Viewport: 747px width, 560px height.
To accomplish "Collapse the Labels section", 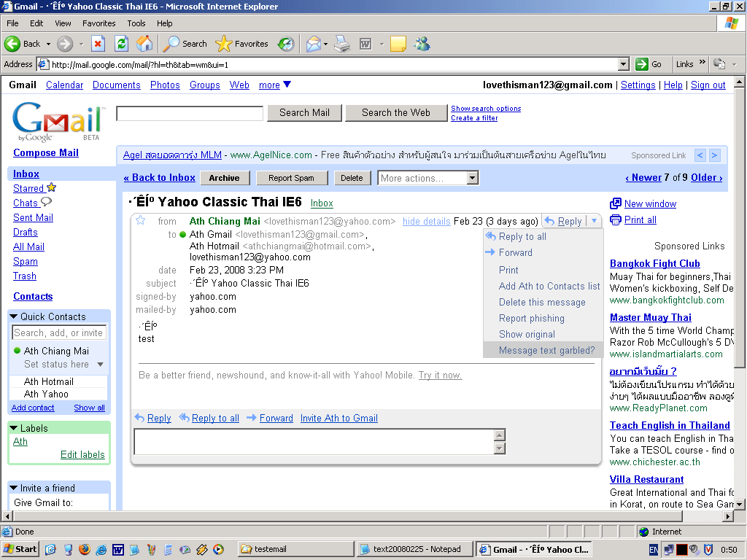I will (13, 428).
